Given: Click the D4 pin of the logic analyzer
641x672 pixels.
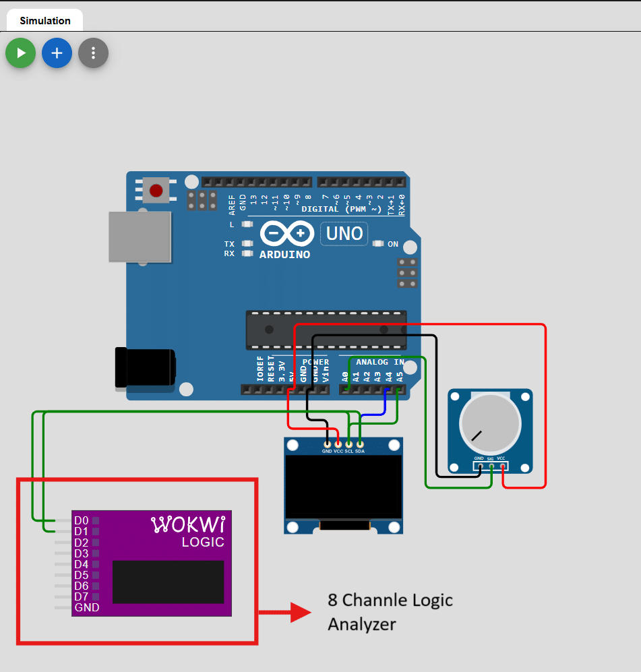Looking at the screenshot, I should point(63,564).
